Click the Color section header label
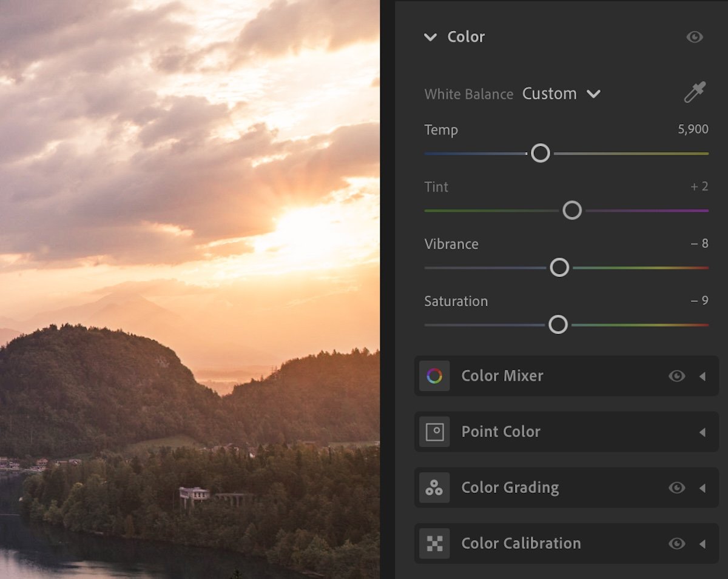Image resolution: width=728 pixels, height=579 pixels. click(x=466, y=37)
